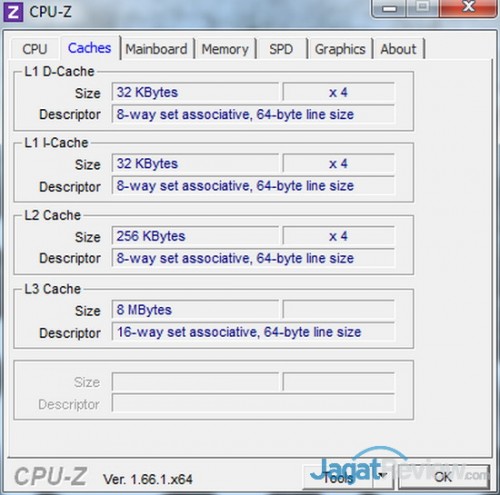Go to the SPD tab
500x495 pixels.
point(281,49)
